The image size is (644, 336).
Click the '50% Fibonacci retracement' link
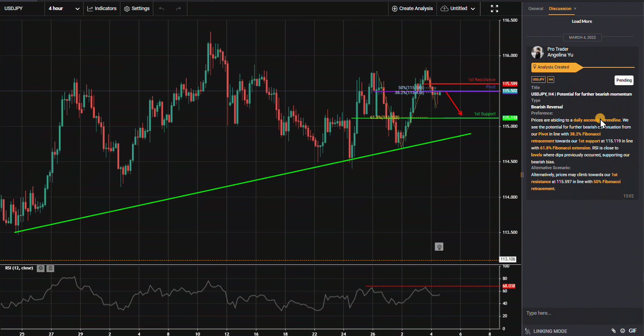(576, 185)
